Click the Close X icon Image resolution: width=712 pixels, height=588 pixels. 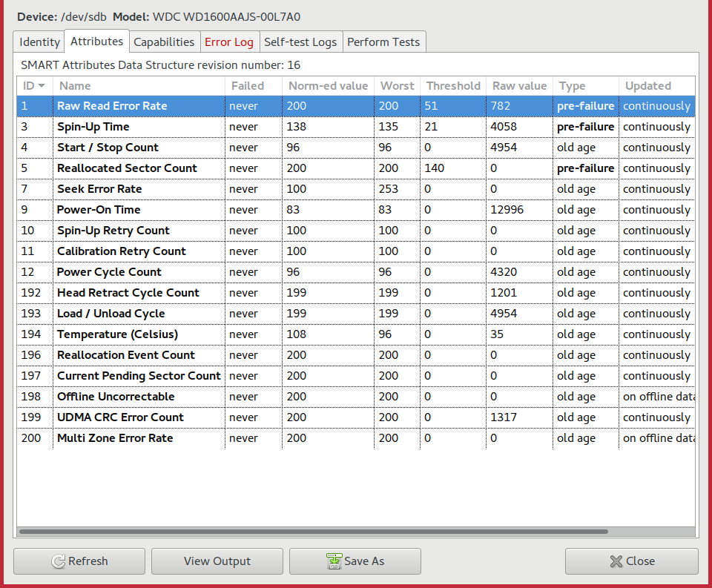click(x=615, y=561)
